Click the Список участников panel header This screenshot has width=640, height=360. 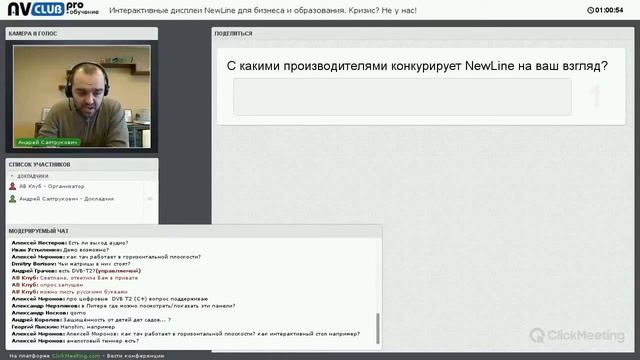tap(82, 164)
